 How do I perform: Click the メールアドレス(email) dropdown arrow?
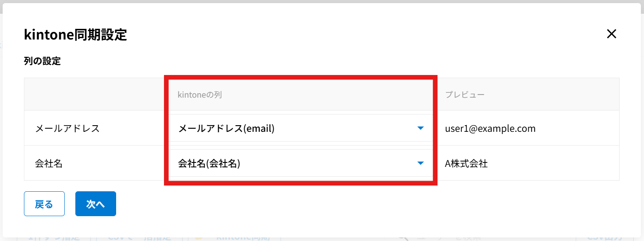(x=421, y=128)
